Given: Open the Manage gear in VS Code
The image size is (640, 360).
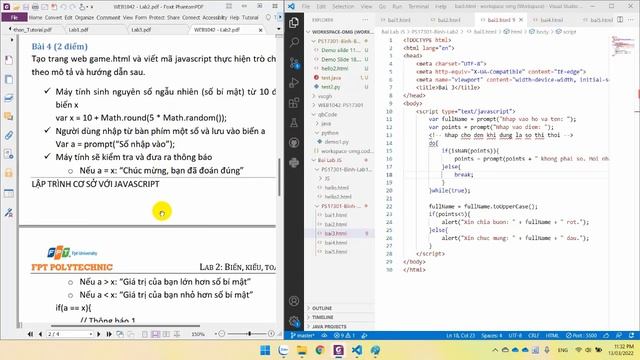Looking at the screenshot, I should coord(294,321).
